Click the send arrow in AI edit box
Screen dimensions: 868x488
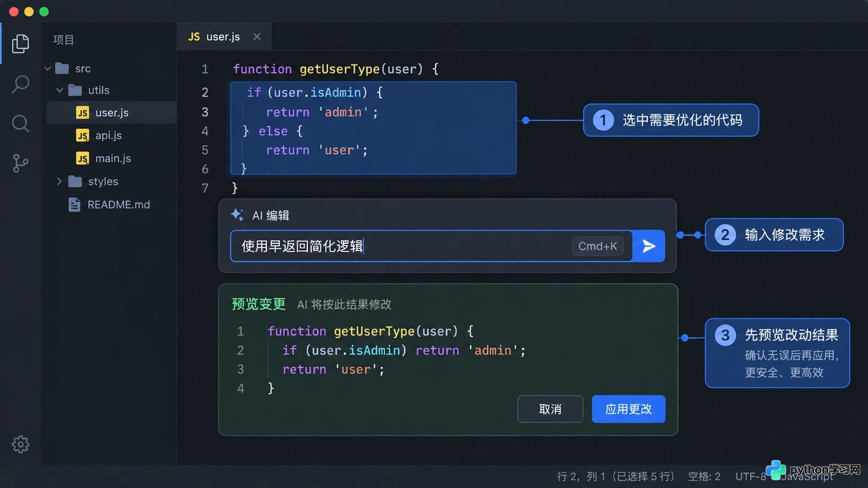coord(649,246)
